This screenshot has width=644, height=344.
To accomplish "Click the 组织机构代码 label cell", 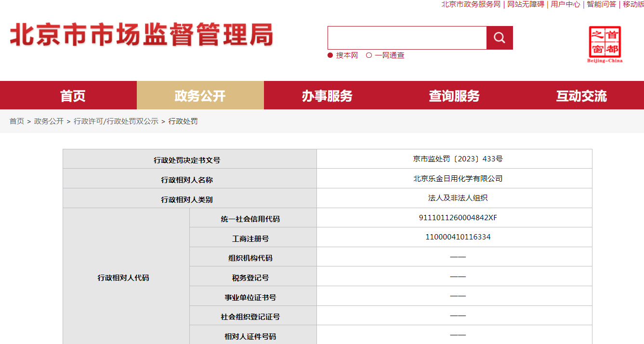I will [253, 257].
